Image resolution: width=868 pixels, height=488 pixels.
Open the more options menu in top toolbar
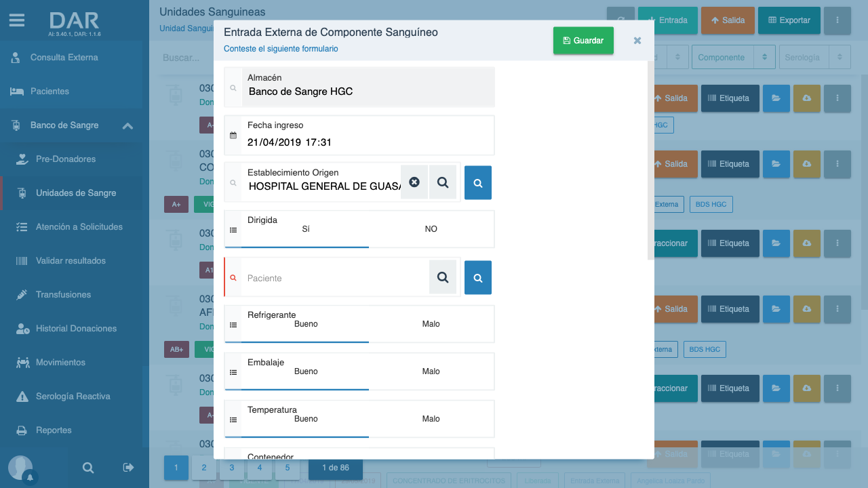coord(837,20)
